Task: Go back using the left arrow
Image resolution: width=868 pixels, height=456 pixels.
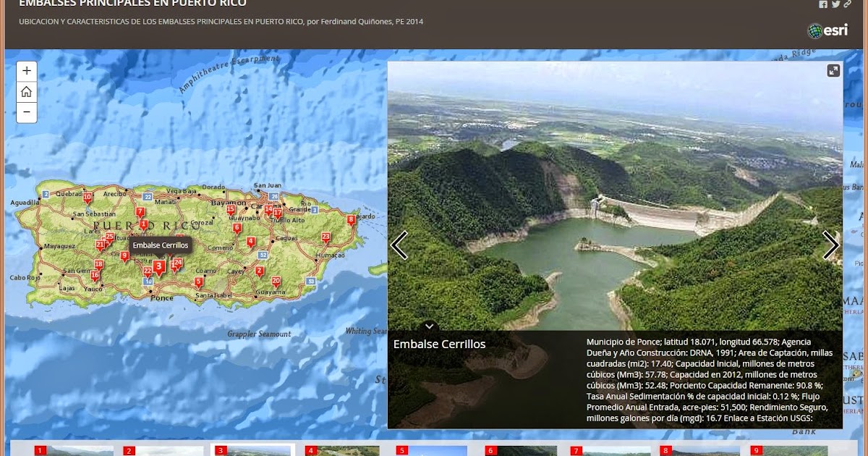Action: [x=398, y=246]
